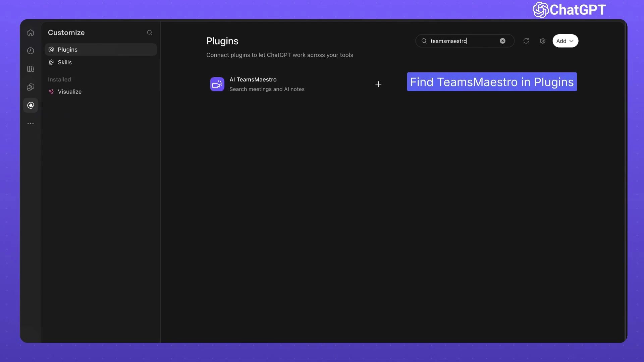The width and height of the screenshot is (644, 362).
Task: Select Plugins in Customize panel
Action: pos(101,50)
